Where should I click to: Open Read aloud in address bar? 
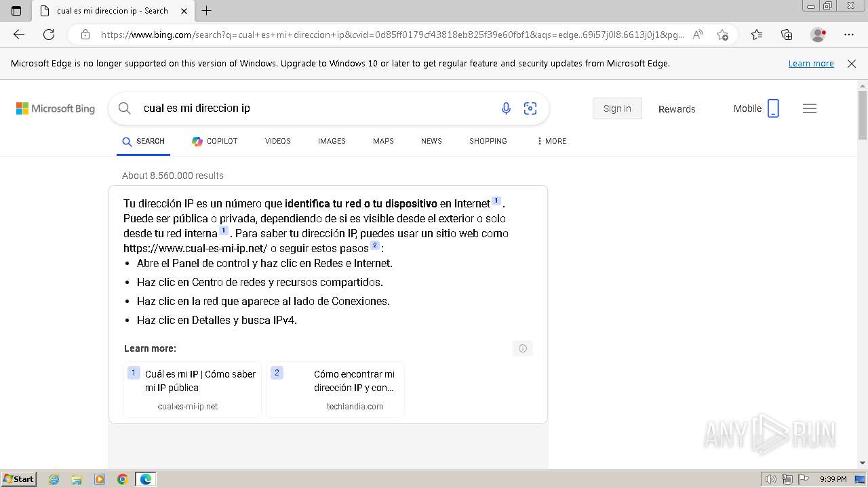(698, 35)
